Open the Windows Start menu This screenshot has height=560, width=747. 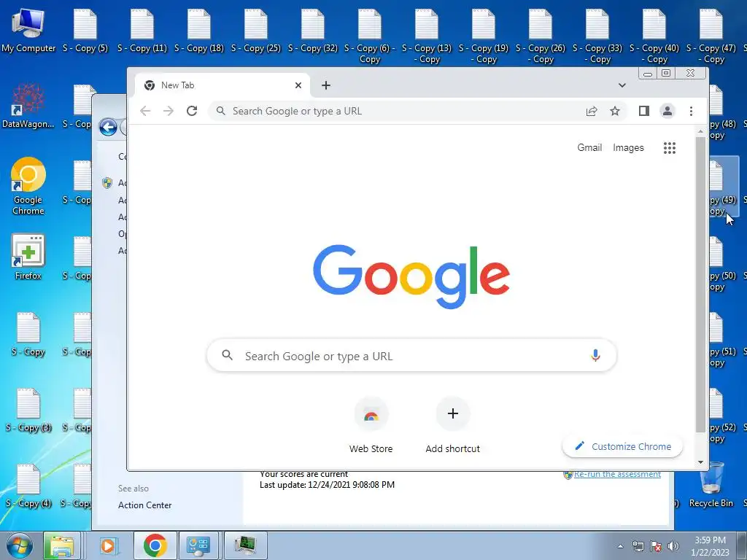coord(20,545)
